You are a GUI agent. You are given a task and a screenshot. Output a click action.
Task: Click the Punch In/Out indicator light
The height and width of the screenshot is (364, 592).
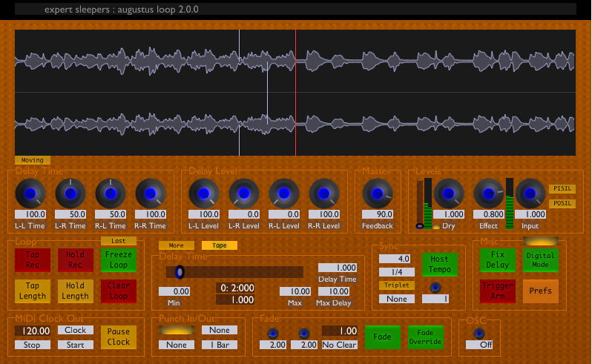click(177, 330)
